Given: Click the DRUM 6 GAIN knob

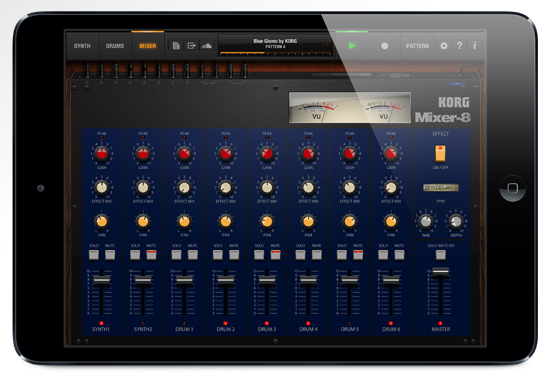Looking at the screenshot, I should point(391,154).
